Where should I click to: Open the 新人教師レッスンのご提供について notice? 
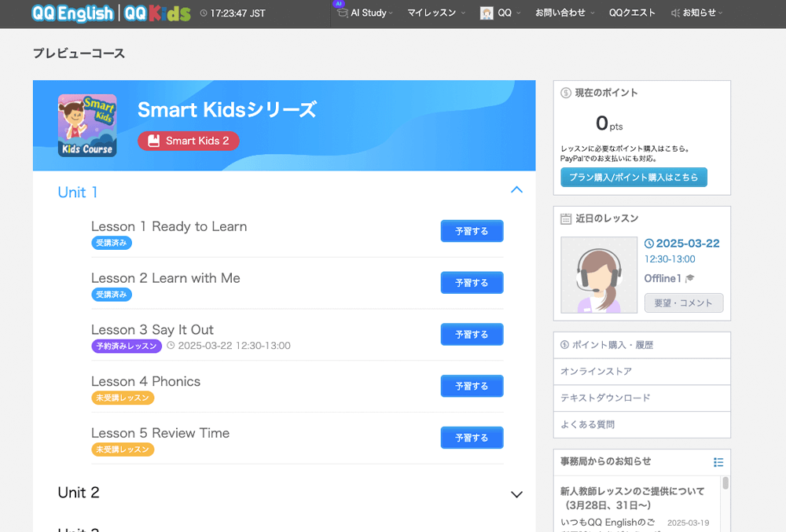pos(633,498)
